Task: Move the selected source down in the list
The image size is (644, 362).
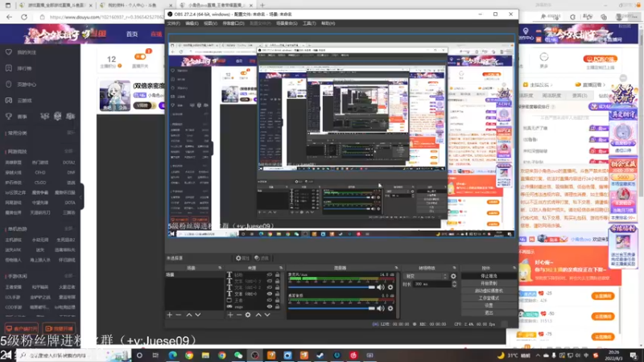Action: [x=267, y=315]
